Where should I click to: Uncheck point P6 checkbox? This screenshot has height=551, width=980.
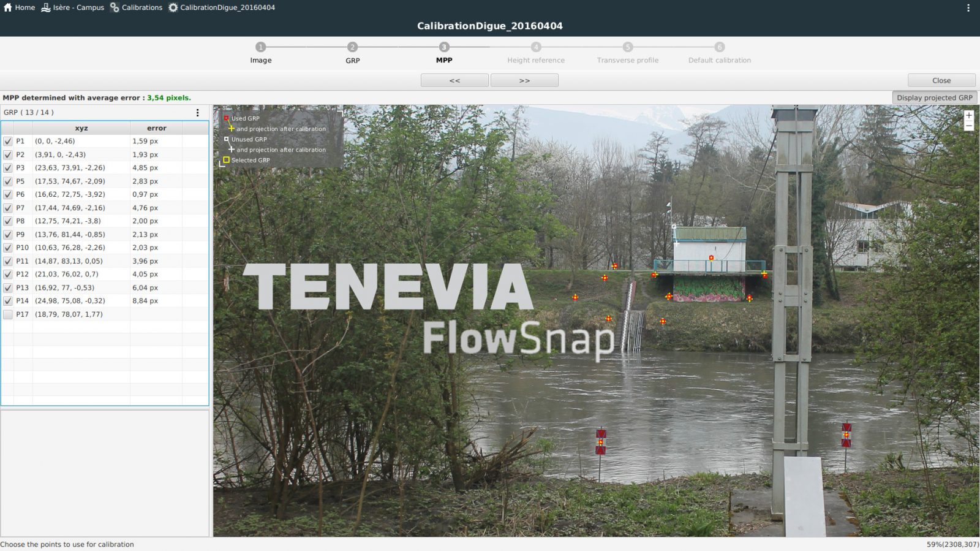click(8, 194)
